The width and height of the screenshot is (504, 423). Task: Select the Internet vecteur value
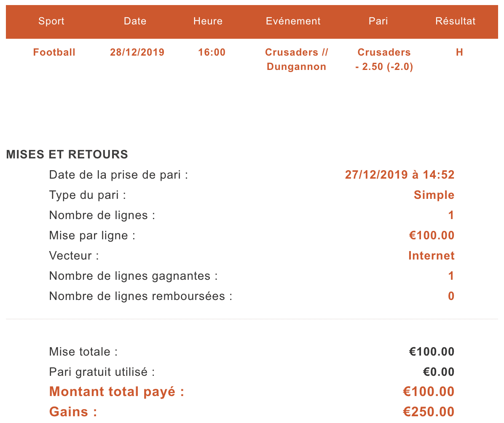tap(432, 256)
